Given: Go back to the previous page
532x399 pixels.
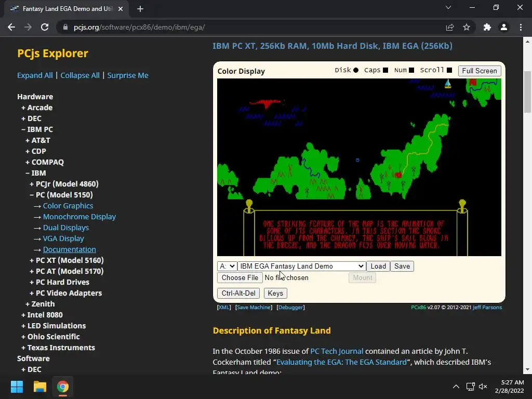Looking at the screenshot, I should (x=11, y=27).
